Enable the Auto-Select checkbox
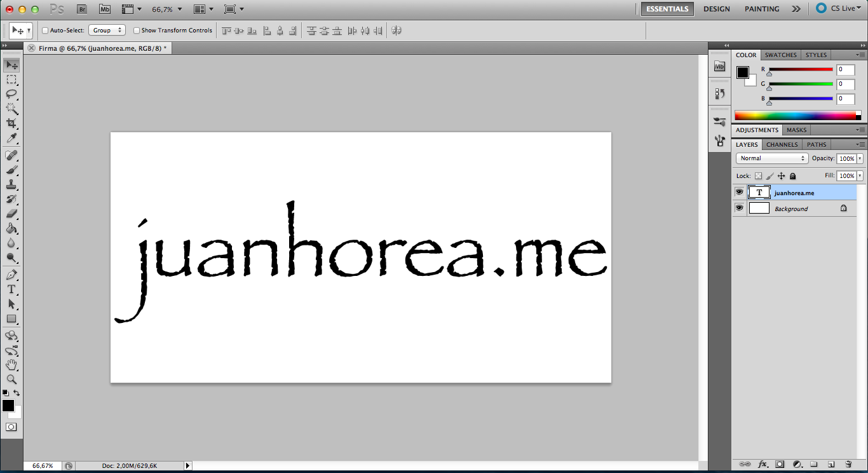 pyautogui.click(x=45, y=31)
